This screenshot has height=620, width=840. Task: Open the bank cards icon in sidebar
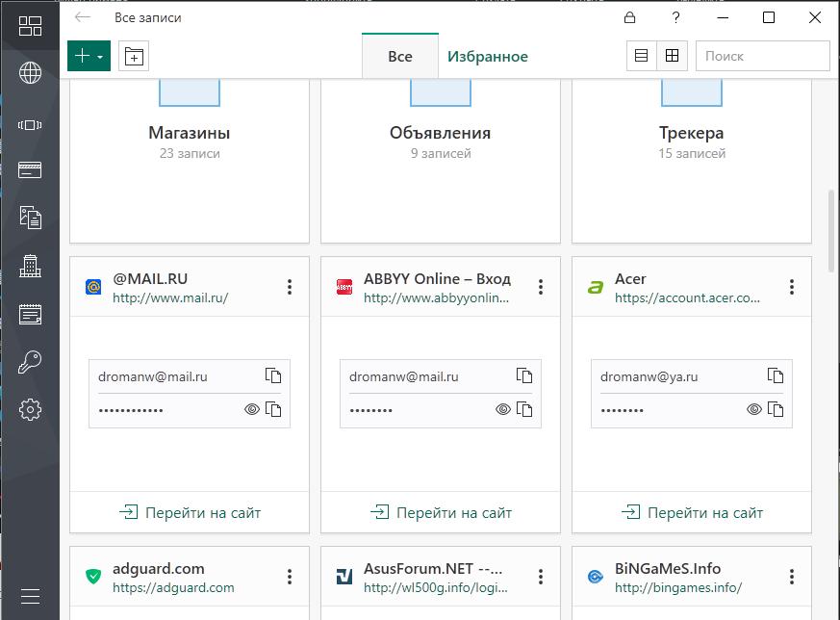30,169
